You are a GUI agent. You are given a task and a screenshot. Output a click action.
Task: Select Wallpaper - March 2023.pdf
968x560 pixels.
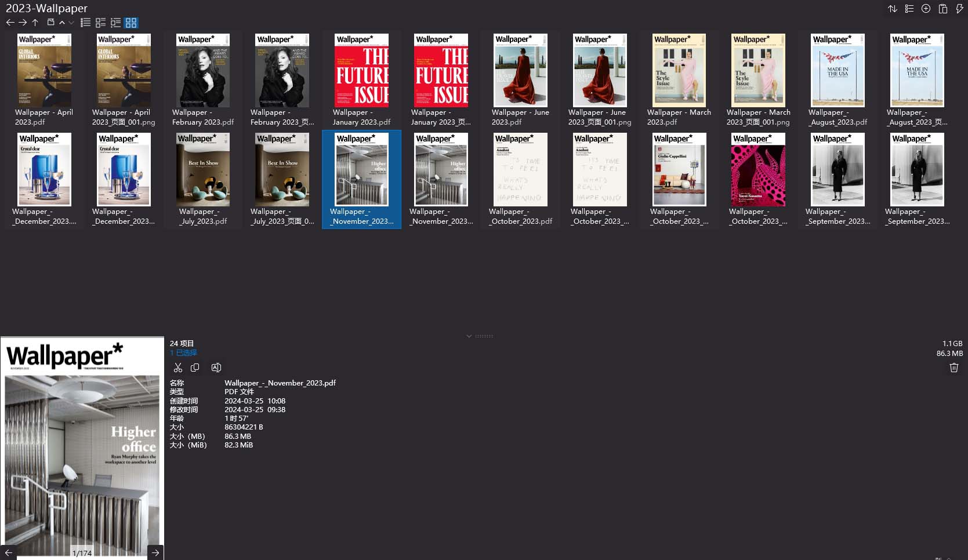679,80
